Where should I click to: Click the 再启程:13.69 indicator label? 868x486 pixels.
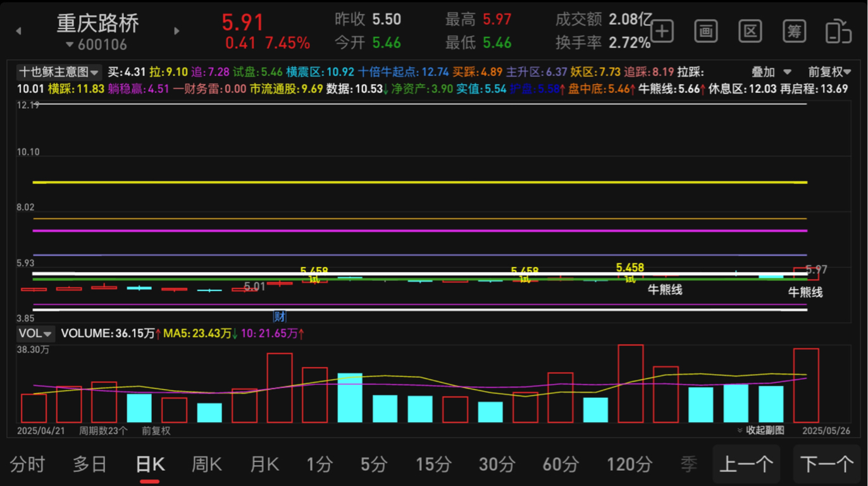814,89
